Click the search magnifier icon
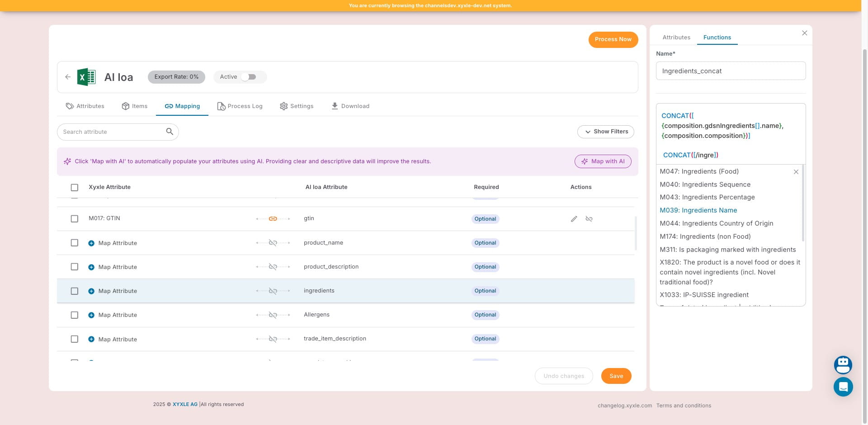 (170, 132)
